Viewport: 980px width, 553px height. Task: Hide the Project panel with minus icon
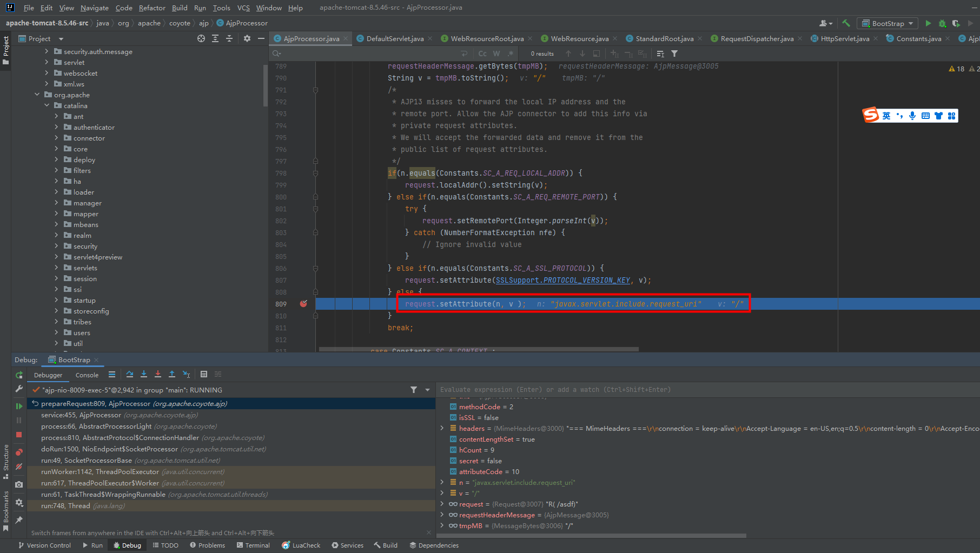(261, 38)
